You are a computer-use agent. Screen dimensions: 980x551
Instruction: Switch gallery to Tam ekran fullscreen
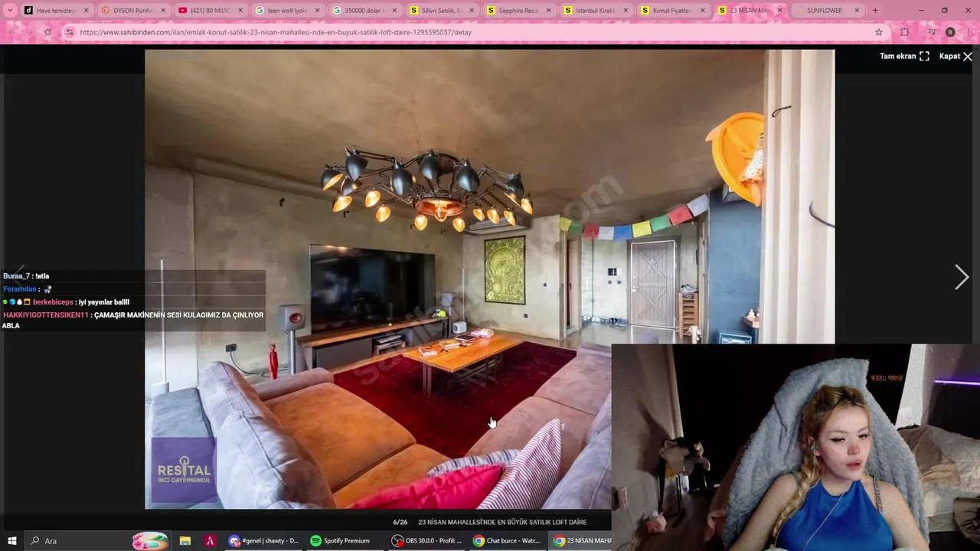(904, 56)
